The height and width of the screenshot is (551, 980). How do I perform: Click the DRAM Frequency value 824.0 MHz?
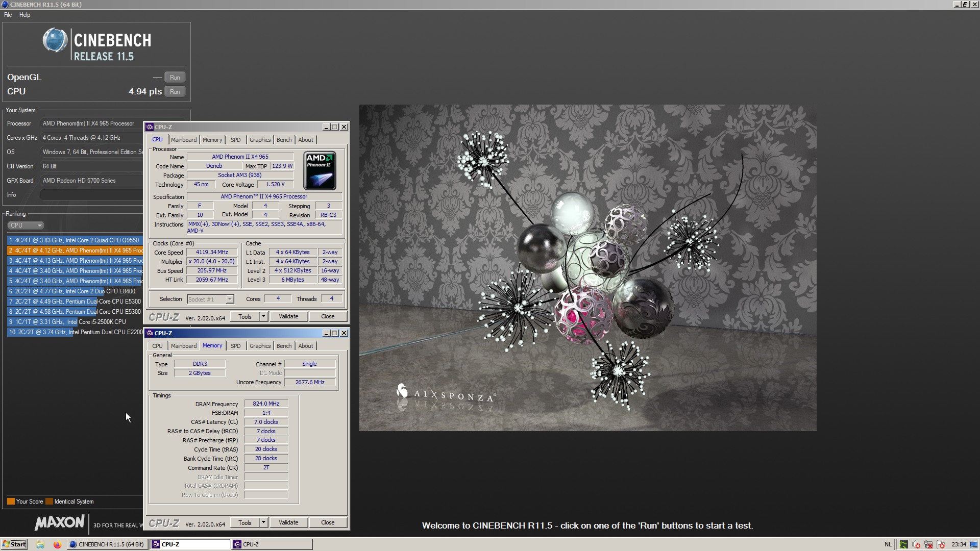click(x=266, y=404)
